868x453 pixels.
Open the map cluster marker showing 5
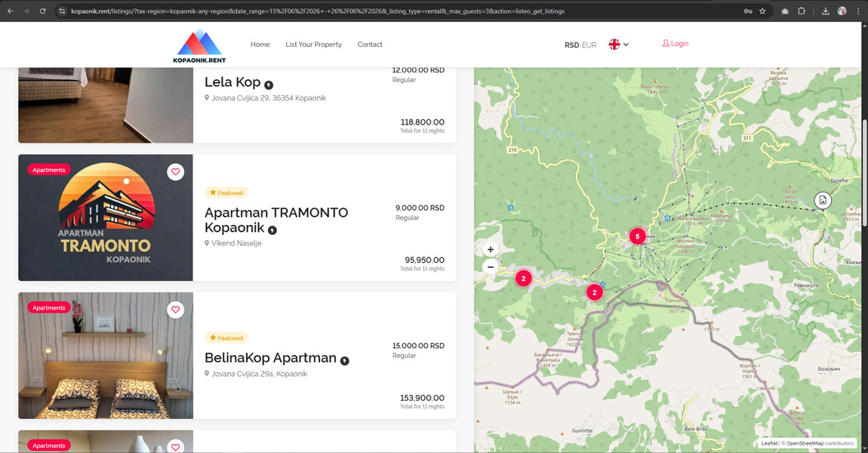(637, 236)
